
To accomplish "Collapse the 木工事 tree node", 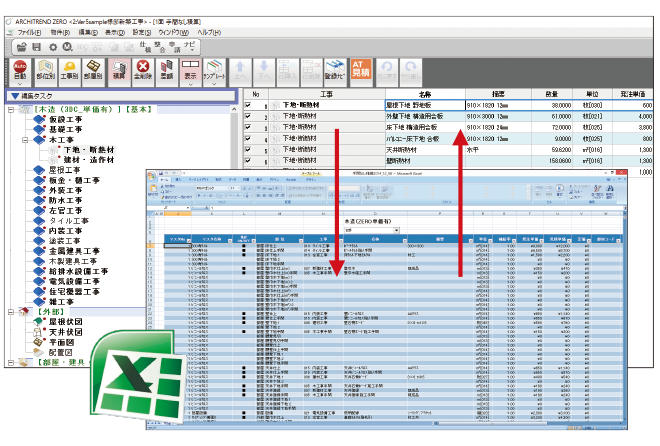I will point(25,140).
